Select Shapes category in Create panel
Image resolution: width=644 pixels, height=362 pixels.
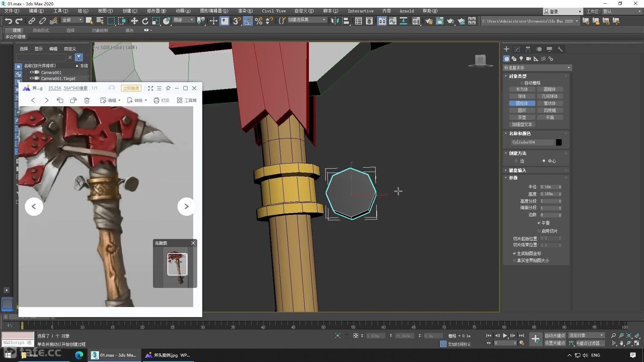[514, 59]
